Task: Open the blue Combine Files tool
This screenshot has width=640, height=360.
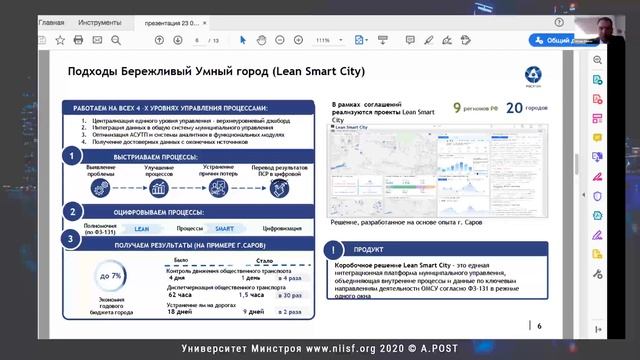Action: 597,157
